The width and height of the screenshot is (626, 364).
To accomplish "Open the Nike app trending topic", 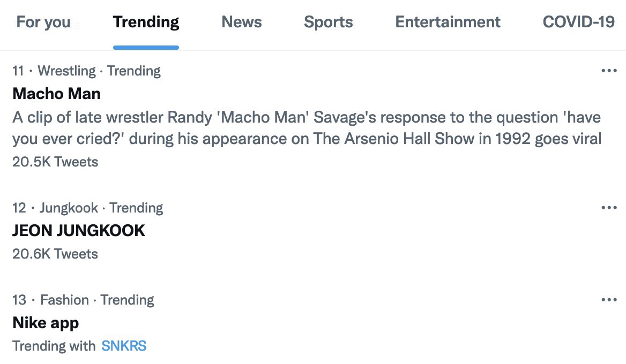I will tap(46, 323).
